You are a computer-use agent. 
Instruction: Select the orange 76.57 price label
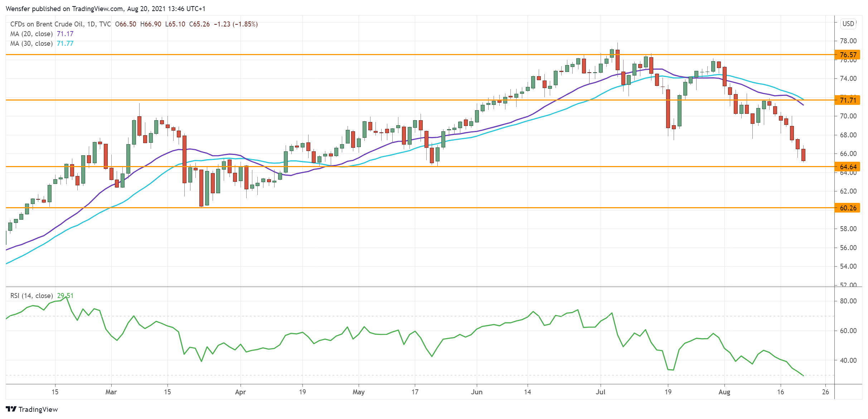(848, 55)
